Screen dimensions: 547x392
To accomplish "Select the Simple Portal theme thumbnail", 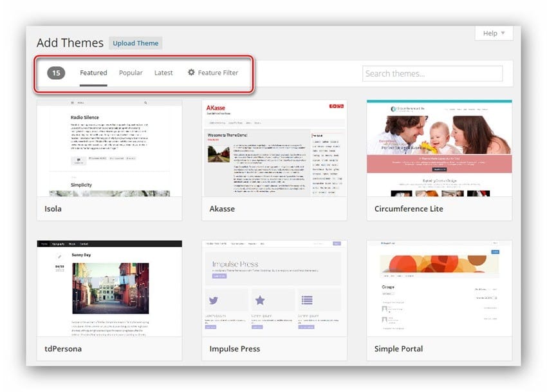I will [x=439, y=288].
